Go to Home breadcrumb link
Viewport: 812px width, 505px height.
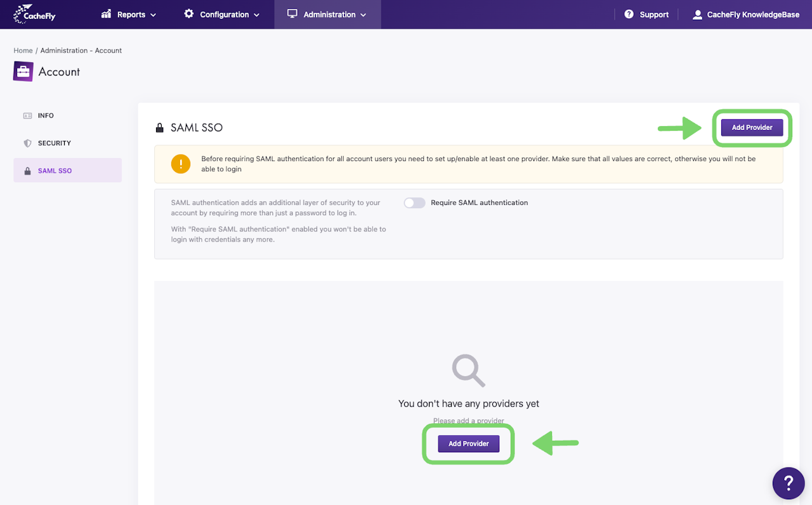point(23,51)
